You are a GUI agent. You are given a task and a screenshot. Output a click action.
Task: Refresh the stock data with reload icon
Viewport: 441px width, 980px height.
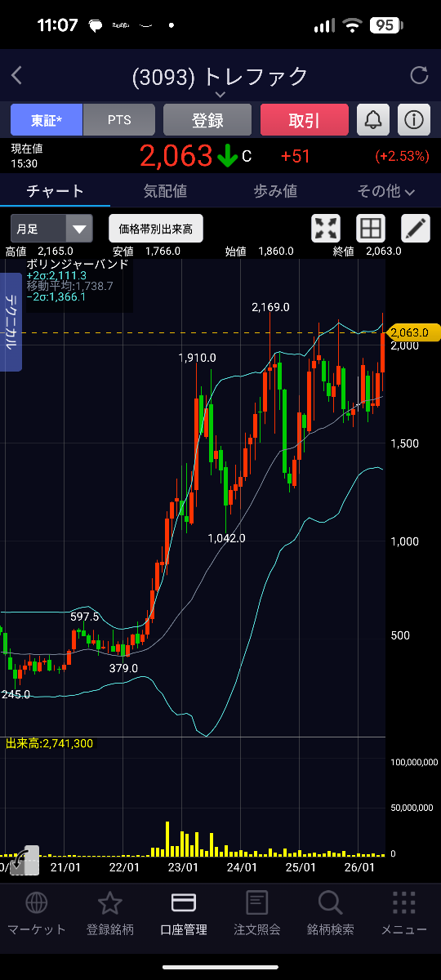(419, 76)
